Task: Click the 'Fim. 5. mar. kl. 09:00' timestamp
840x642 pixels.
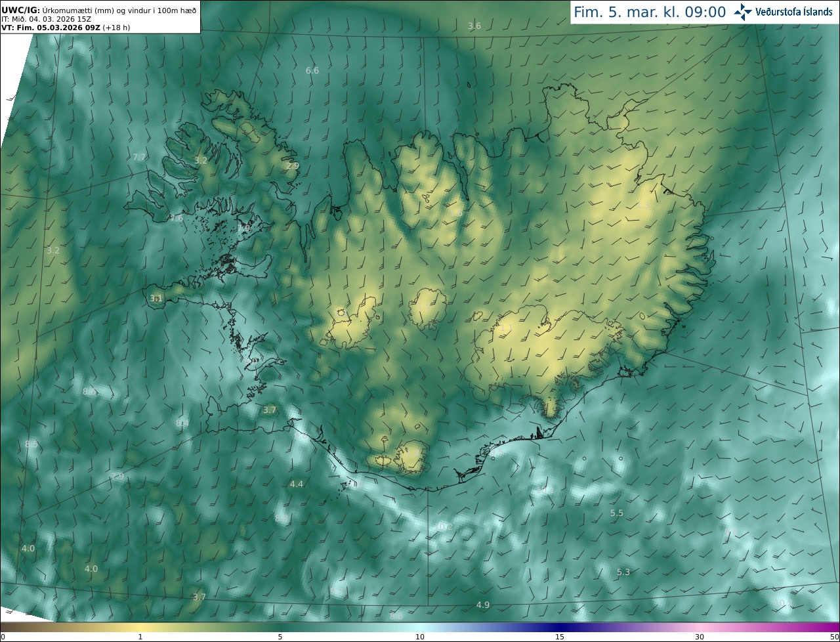Action: point(650,12)
